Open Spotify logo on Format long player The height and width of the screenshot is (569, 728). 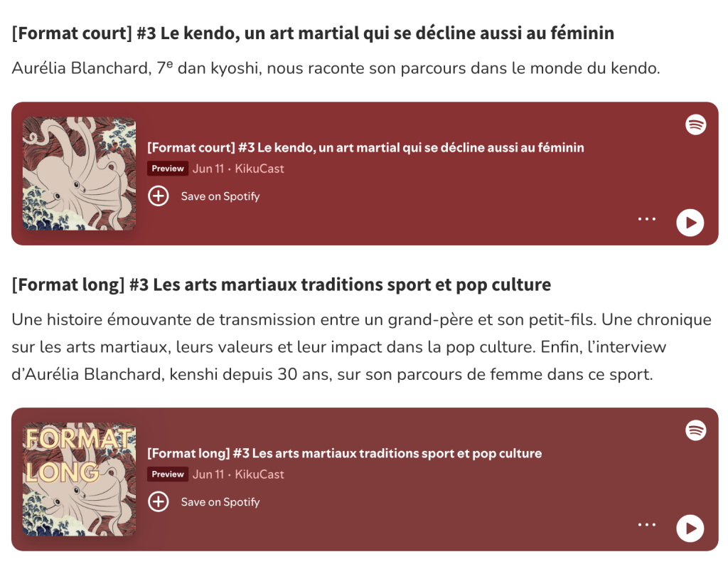(x=695, y=430)
